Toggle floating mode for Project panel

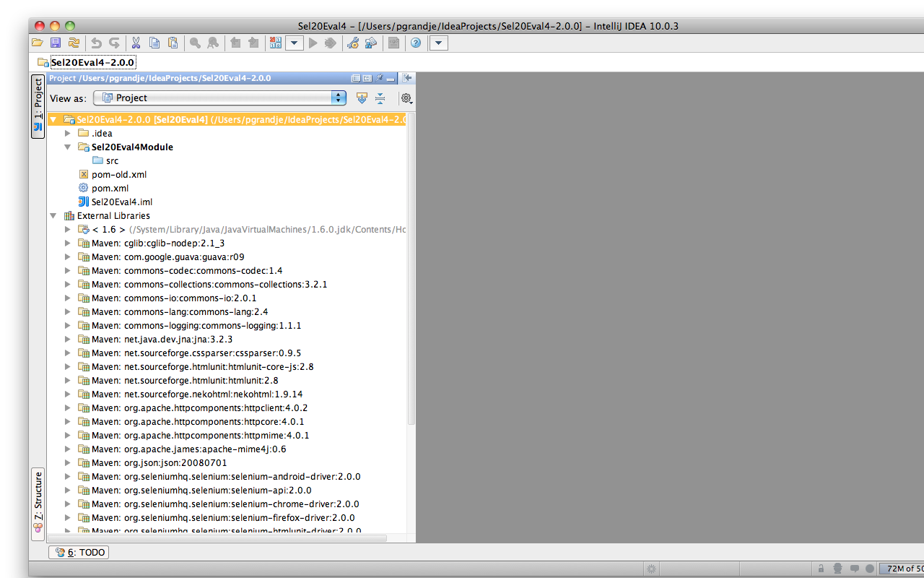pos(355,78)
